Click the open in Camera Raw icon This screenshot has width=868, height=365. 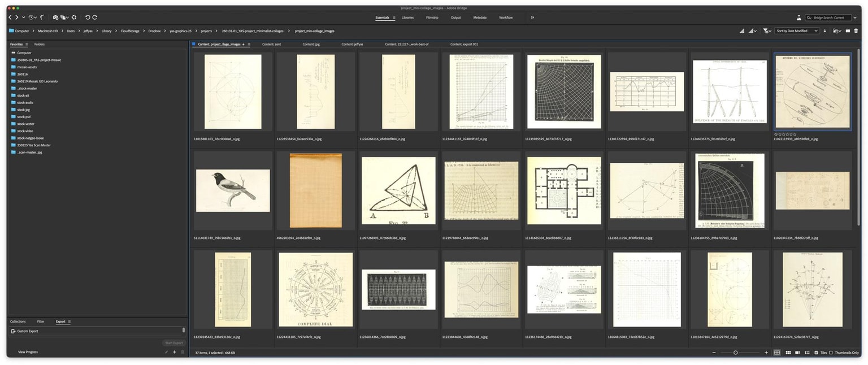point(74,18)
